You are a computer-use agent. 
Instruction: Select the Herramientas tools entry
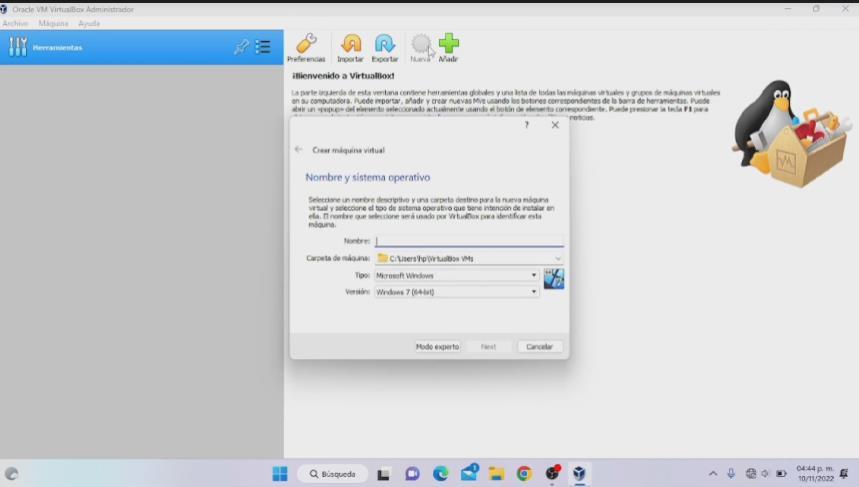point(141,48)
